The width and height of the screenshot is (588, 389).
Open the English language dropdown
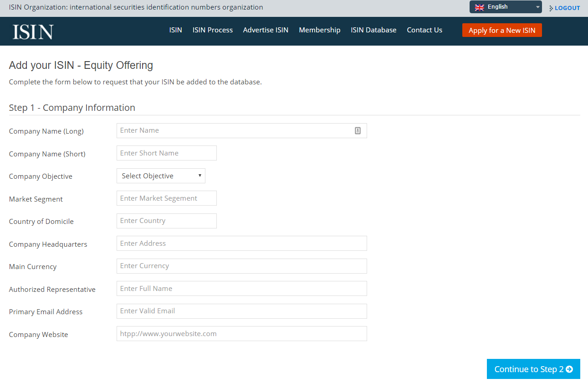point(506,7)
